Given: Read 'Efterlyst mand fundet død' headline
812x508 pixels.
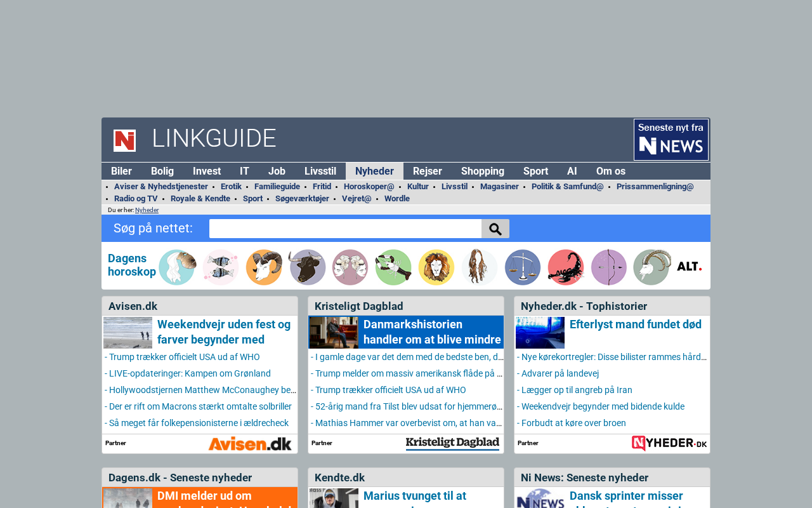Looking at the screenshot, I should pyautogui.click(x=636, y=324).
